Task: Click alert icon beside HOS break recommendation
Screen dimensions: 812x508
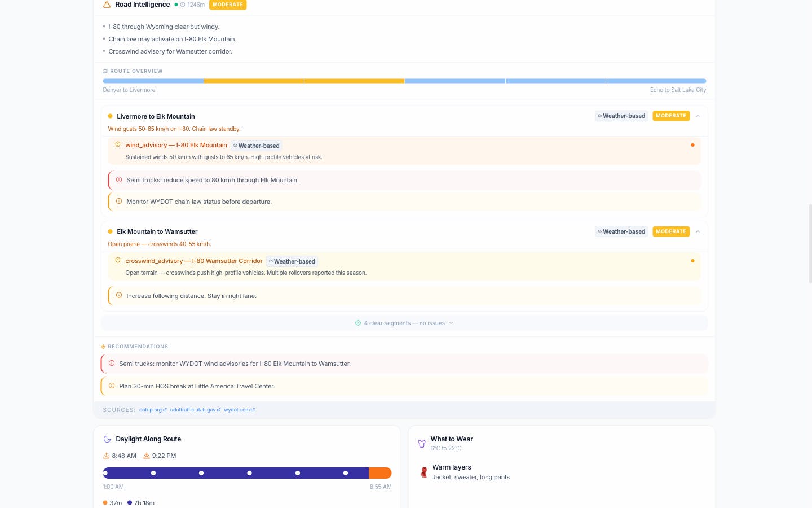Action: (x=112, y=386)
